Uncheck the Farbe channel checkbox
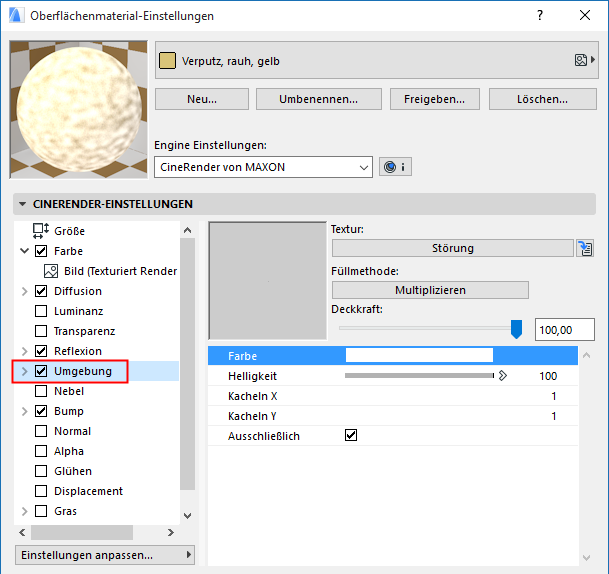The image size is (609, 574). 41,251
